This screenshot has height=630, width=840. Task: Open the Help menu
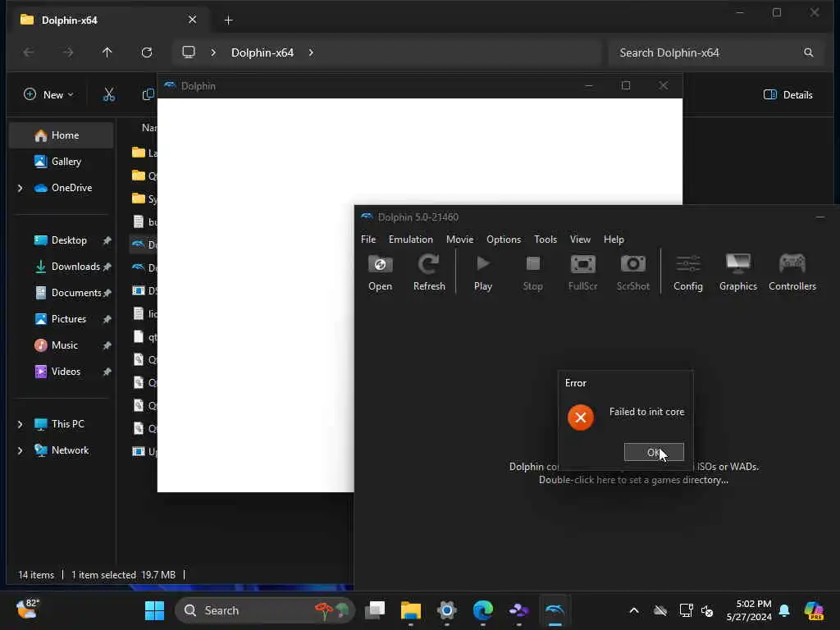pyautogui.click(x=614, y=240)
